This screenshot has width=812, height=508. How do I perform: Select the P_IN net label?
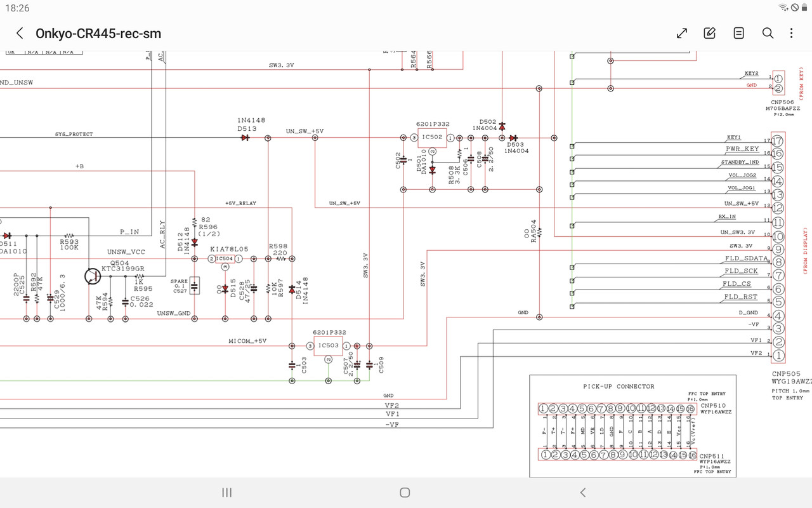pos(129,232)
